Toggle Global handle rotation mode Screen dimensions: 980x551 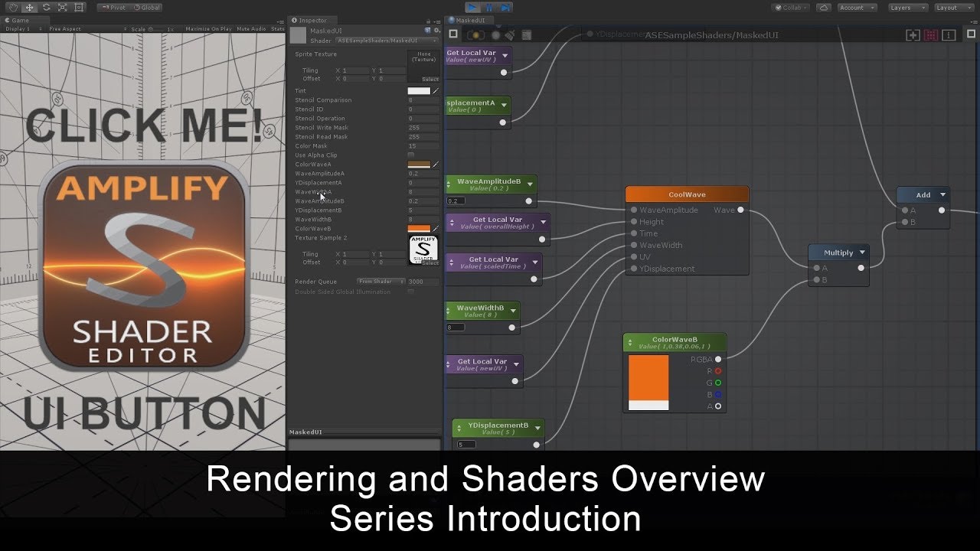[x=146, y=8]
